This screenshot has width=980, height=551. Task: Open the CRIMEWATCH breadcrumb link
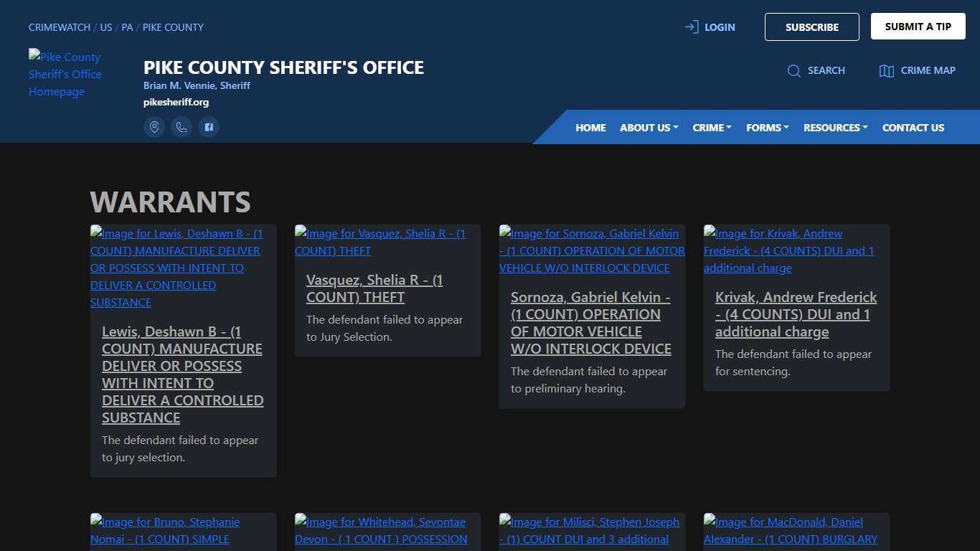tap(59, 27)
